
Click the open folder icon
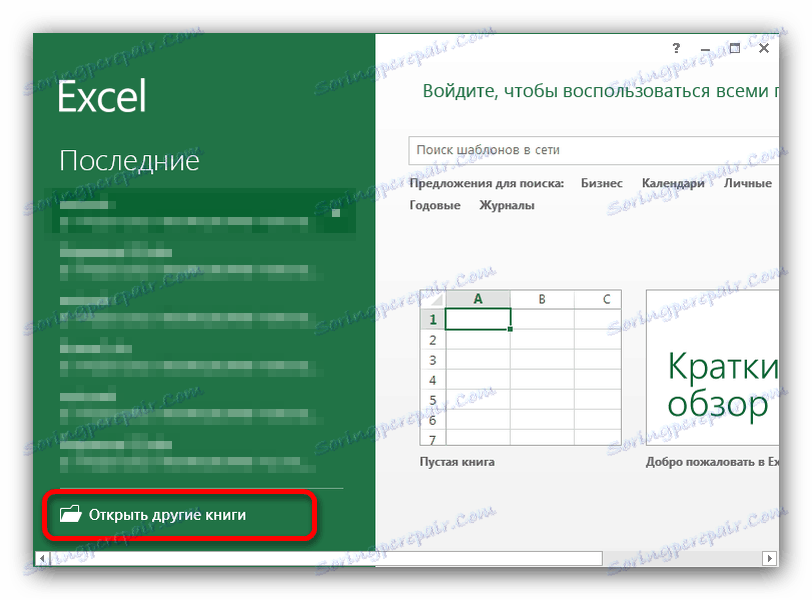(70, 514)
